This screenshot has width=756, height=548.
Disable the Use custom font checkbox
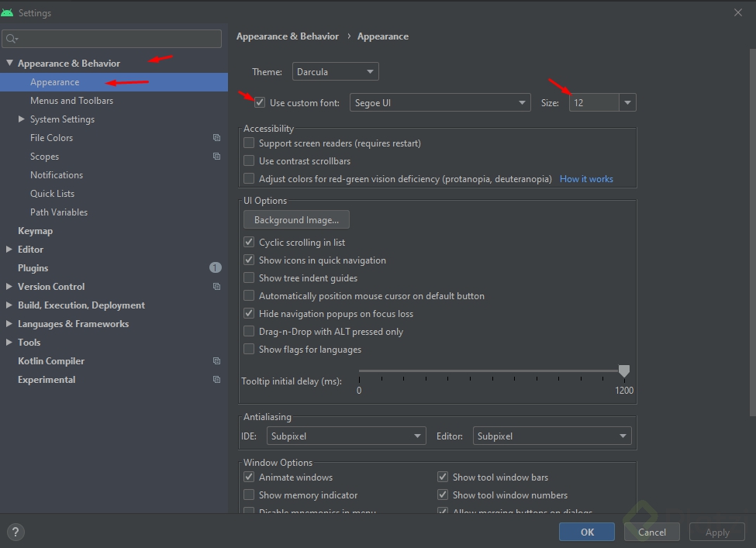(x=260, y=102)
